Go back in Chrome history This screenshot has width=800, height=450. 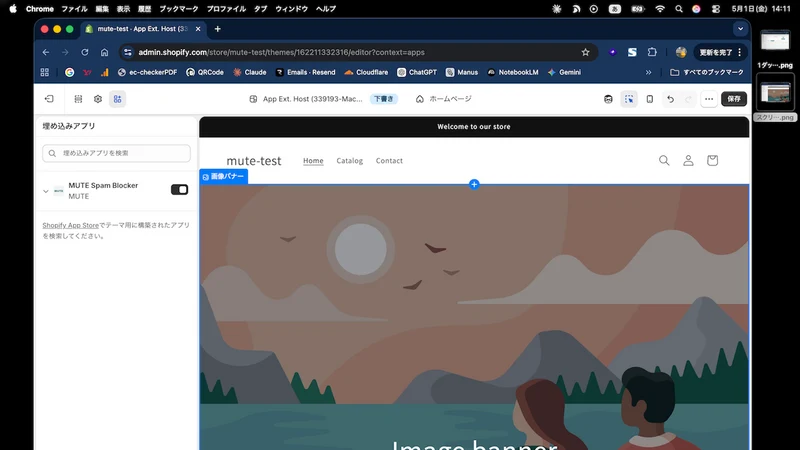(46, 52)
